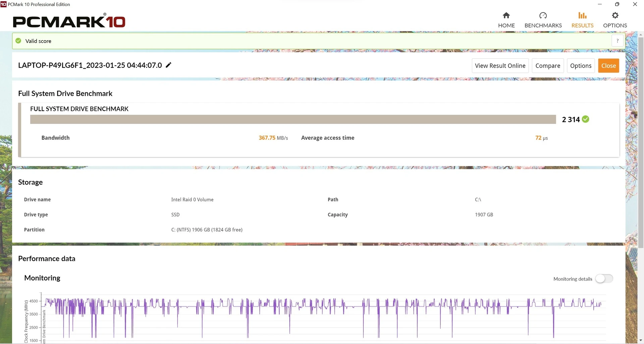This screenshot has width=644, height=344.
Task: Click the scrollbar up arrow
Action: click(641, 35)
